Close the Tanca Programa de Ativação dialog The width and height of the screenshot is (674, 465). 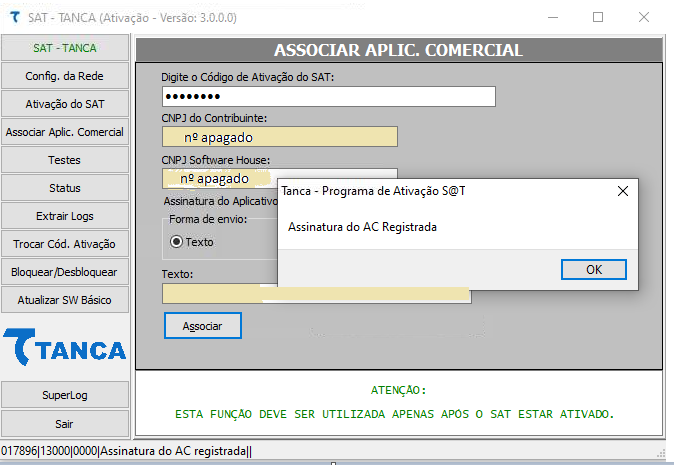pyautogui.click(x=623, y=191)
